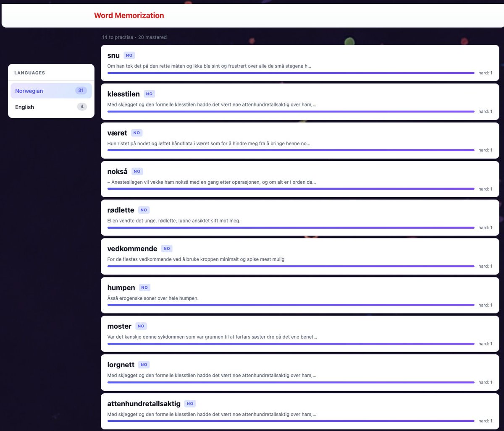The image size is (504, 431).
Task: Click the progress bar under 'været'
Action: pyautogui.click(x=291, y=150)
